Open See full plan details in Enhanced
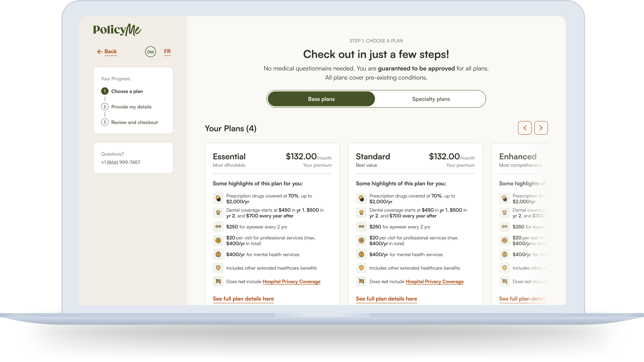This screenshot has width=644, height=362. [x=523, y=299]
